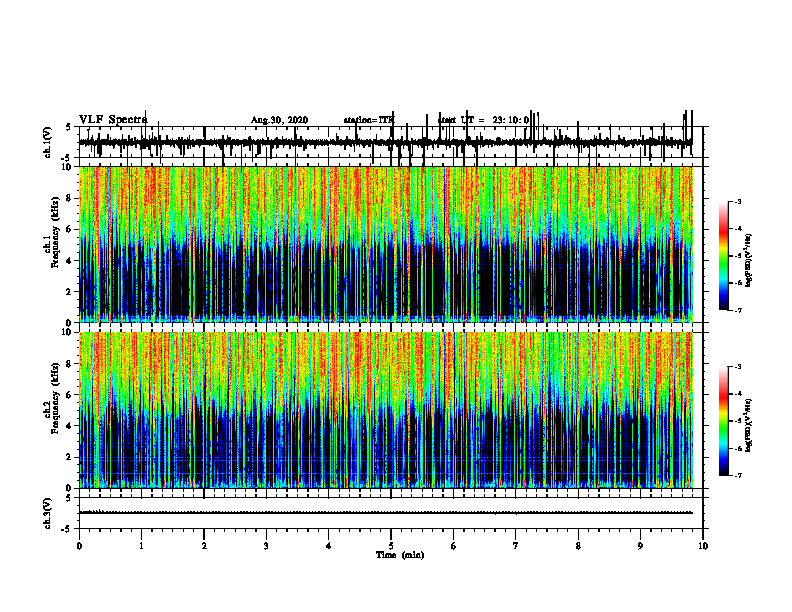Click the ch.3 voltage waveform trace
This screenshot has width=792, height=612.
point(386,513)
